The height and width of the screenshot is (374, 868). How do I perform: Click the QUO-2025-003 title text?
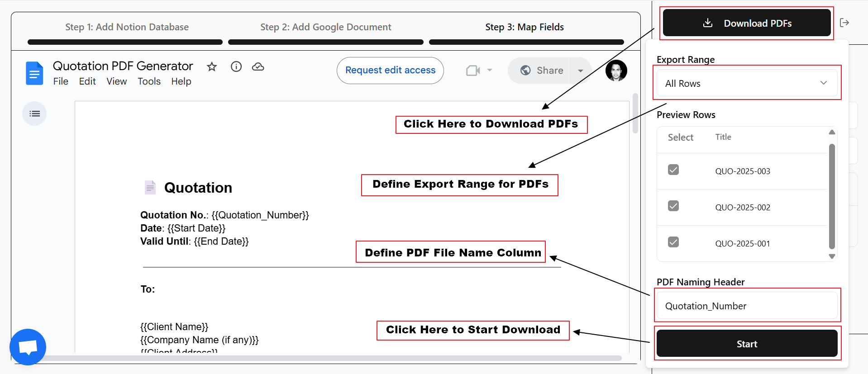[743, 171]
